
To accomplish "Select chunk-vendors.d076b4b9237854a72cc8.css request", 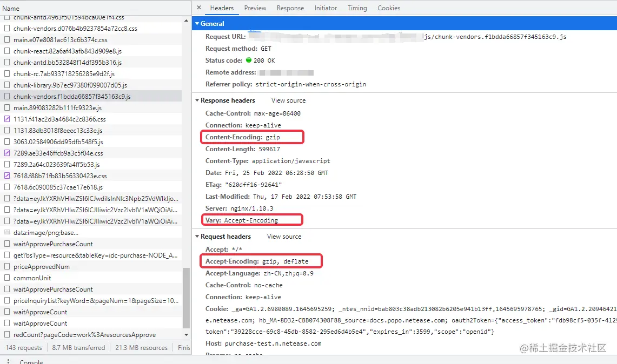I will (91, 28).
